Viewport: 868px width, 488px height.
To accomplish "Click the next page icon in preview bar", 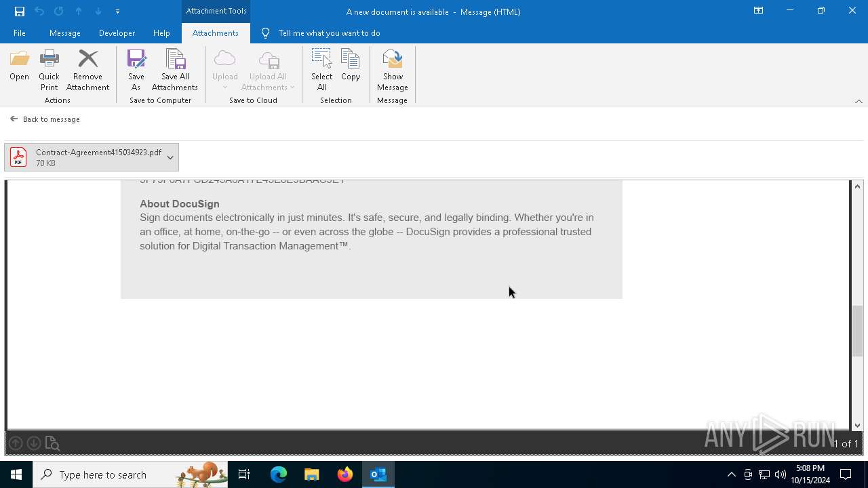I will [34, 443].
